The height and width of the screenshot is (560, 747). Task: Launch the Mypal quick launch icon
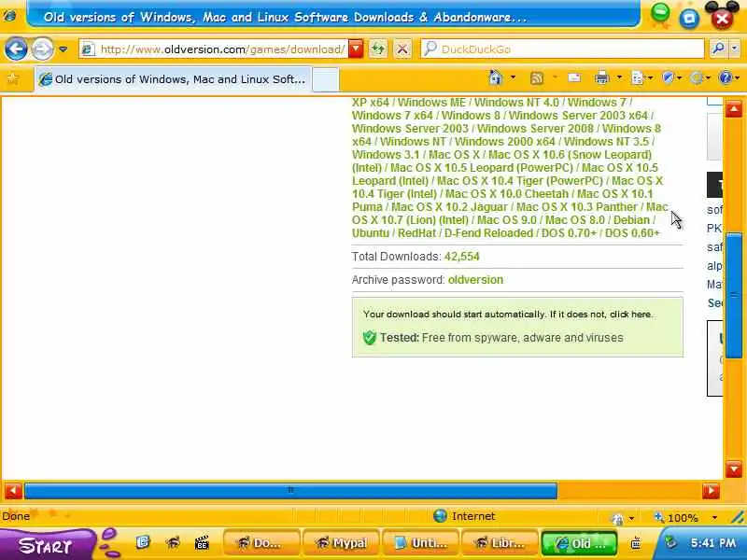pyautogui.click(x=173, y=542)
